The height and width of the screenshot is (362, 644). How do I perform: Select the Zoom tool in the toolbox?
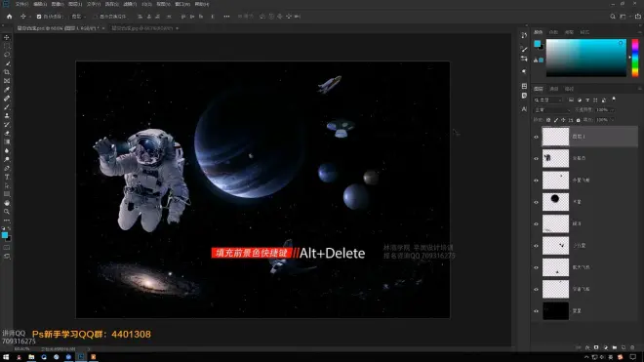(7, 212)
